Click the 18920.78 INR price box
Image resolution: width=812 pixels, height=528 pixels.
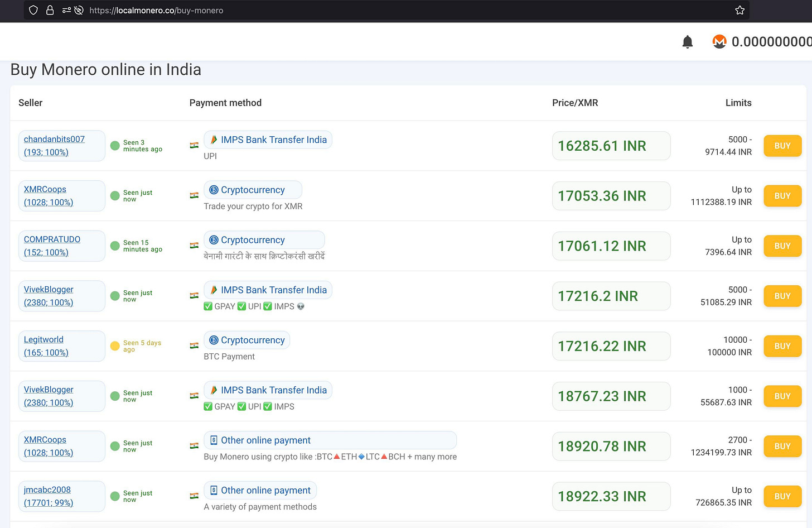(611, 446)
